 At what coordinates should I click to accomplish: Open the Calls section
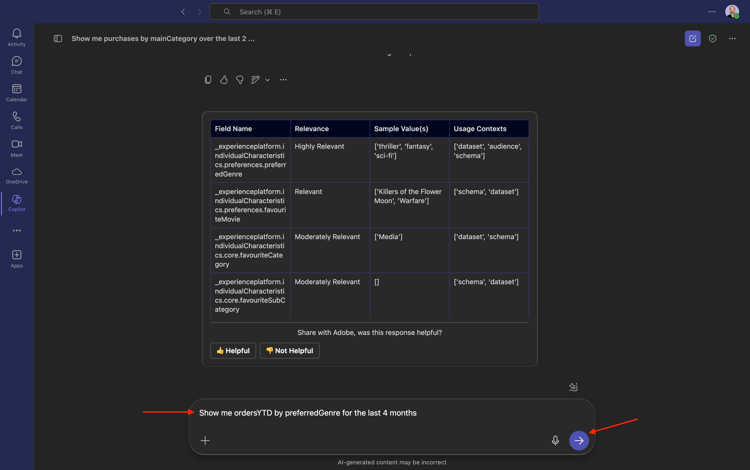point(16,120)
